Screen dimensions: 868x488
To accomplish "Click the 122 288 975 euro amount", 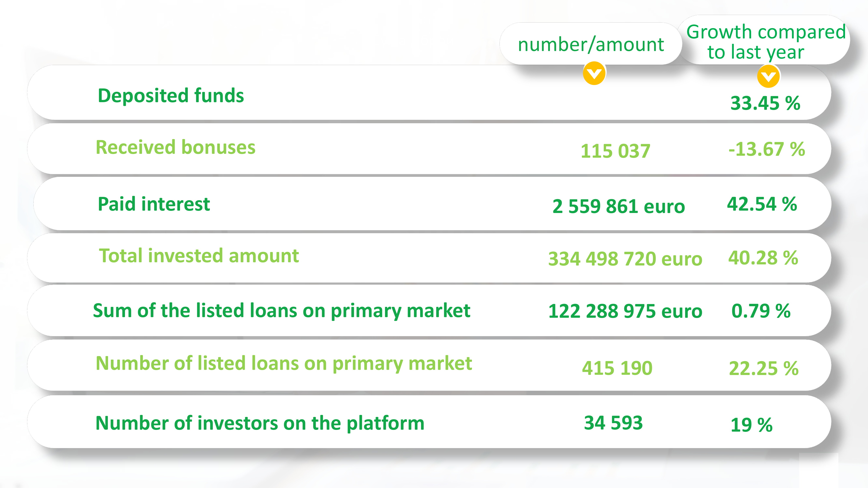I will coord(625,311).
